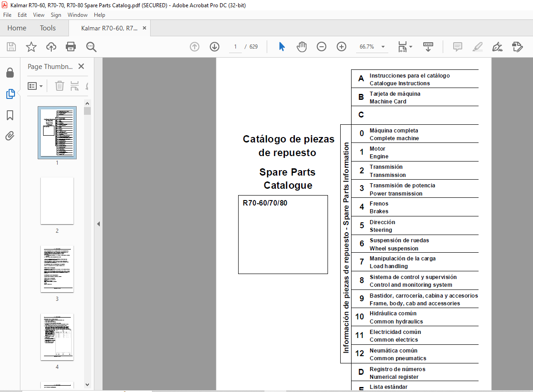Click the 'Wheel suspension' section text
Image resolution: width=533 pixels, height=392 pixels.
coord(394,249)
